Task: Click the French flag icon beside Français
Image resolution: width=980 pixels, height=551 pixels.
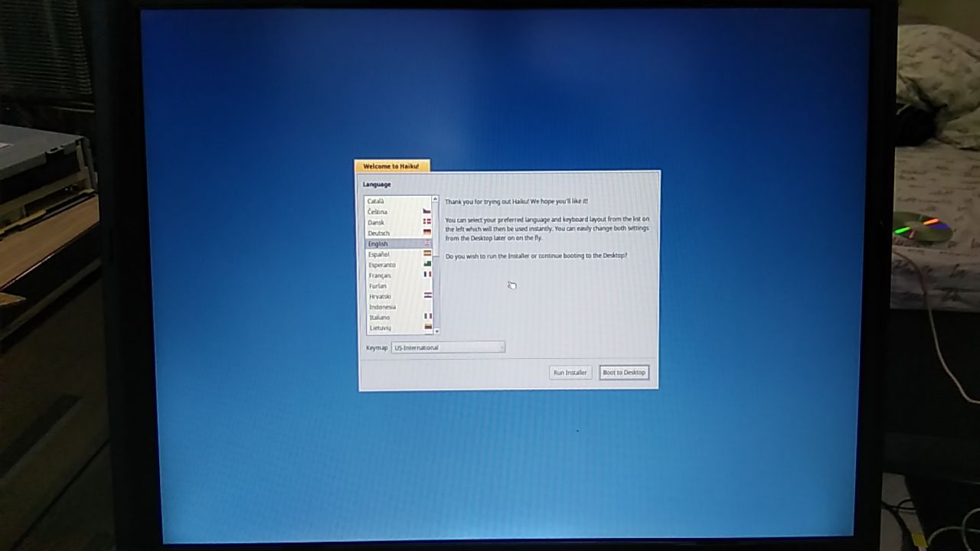Action: coord(427,274)
